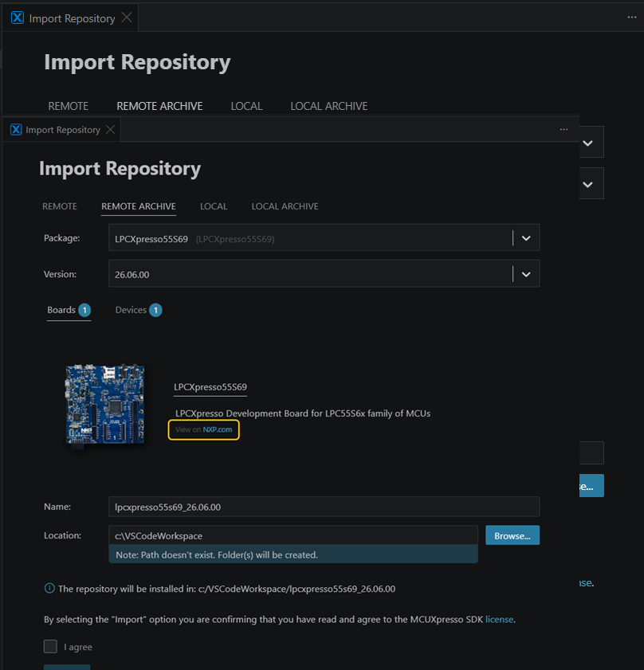Select REMOTE ARCHIVE in the background window
Screen dimensions: 644x670
tap(159, 106)
